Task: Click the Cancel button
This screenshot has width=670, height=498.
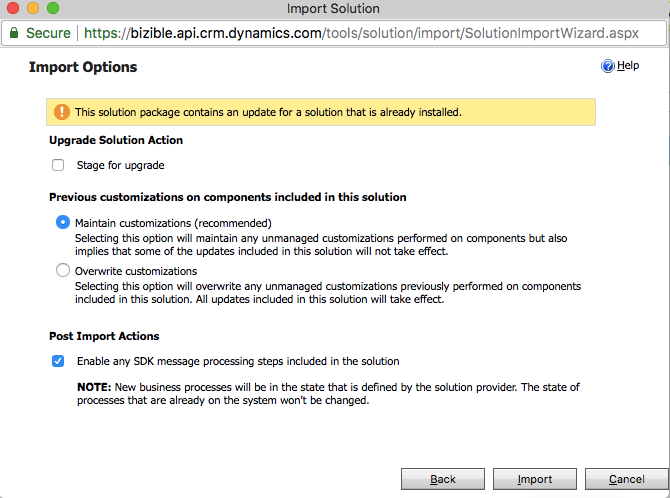Action: click(626, 479)
